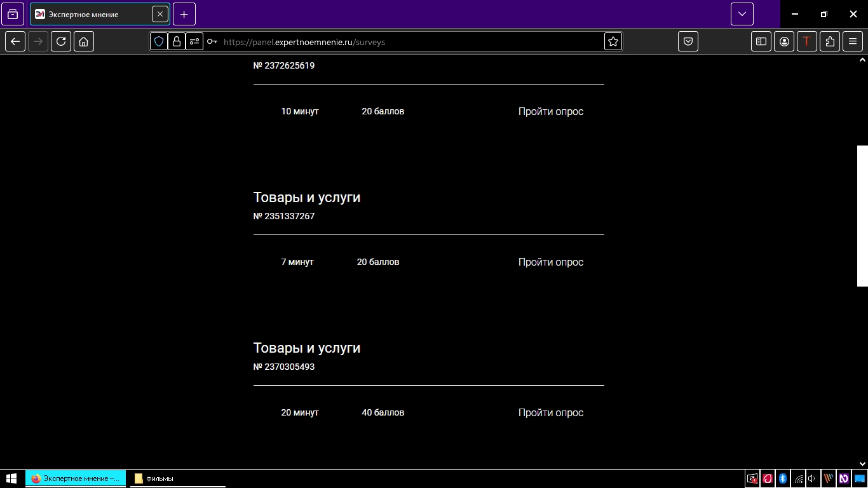
Task: Open the striped colored lines tray icon
Action: click(x=829, y=478)
